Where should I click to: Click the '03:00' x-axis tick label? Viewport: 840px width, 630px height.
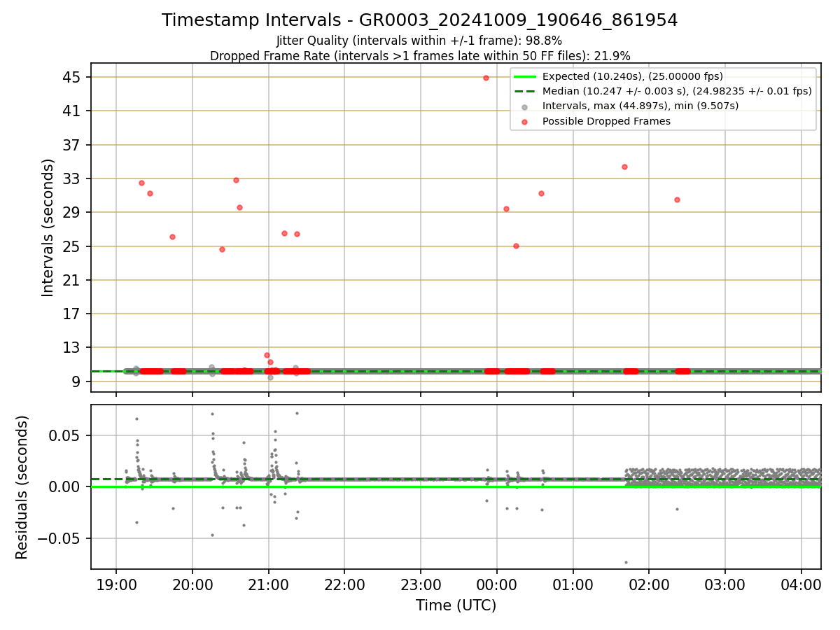725,584
